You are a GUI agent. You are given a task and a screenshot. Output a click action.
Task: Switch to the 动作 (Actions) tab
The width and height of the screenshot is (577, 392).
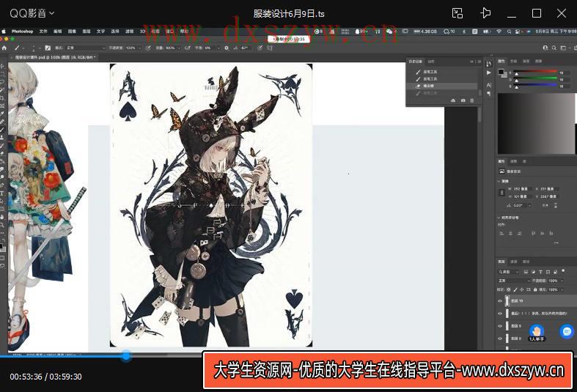pyautogui.click(x=431, y=62)
